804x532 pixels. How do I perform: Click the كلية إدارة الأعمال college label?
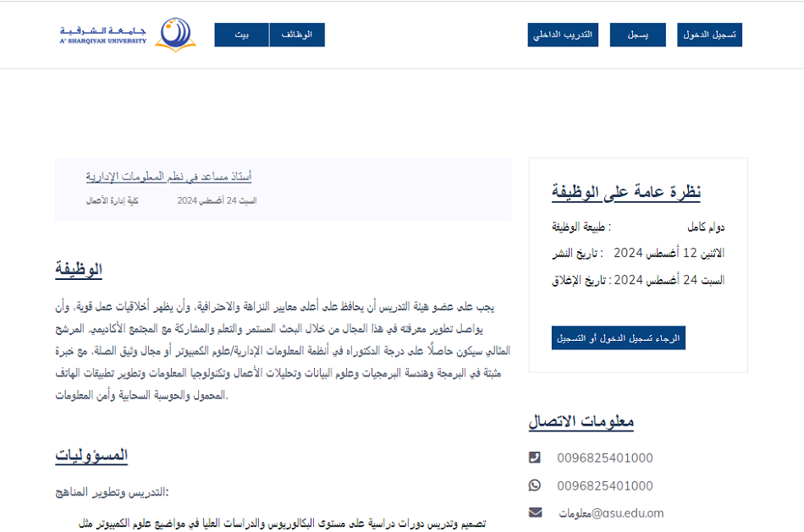coord(112,201)
